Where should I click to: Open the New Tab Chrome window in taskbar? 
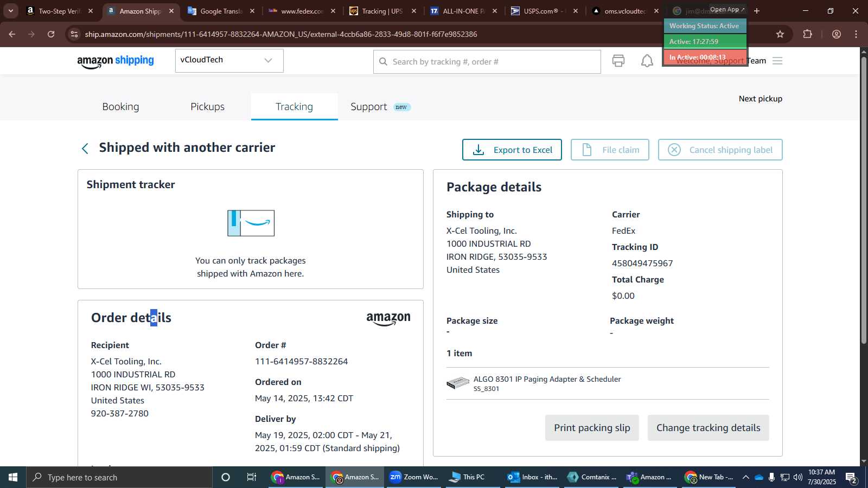(710, 477)
